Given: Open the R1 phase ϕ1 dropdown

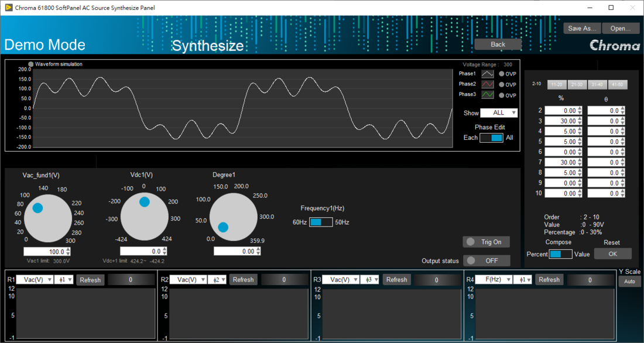Looking at the screenshot, I should coord(64,280).
